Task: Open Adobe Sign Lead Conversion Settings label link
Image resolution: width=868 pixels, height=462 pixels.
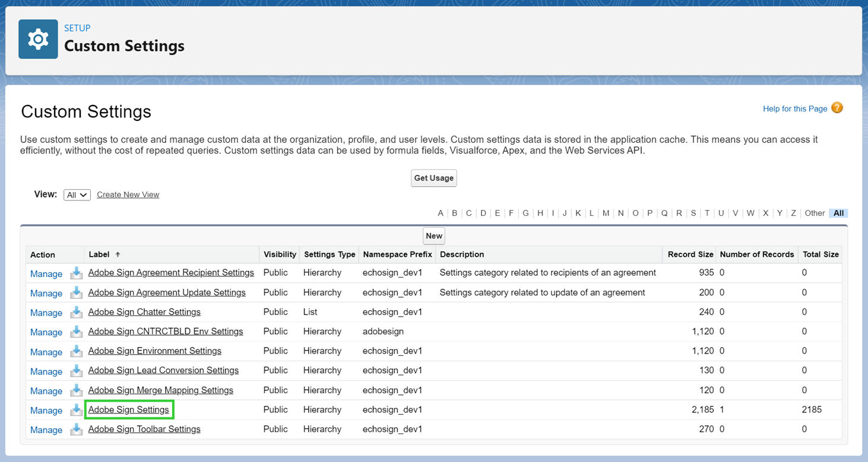Action: pyautogui.click(x=163, y=371)
